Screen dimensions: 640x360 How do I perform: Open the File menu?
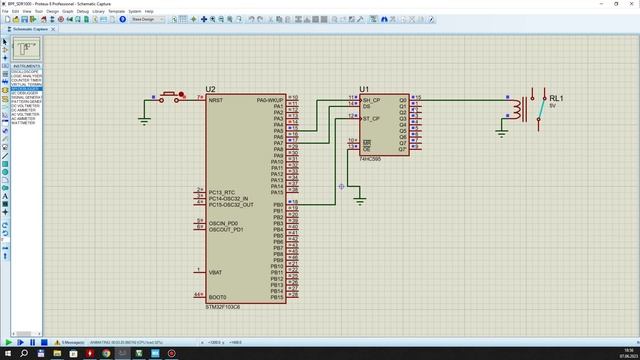tap(5, 11)
